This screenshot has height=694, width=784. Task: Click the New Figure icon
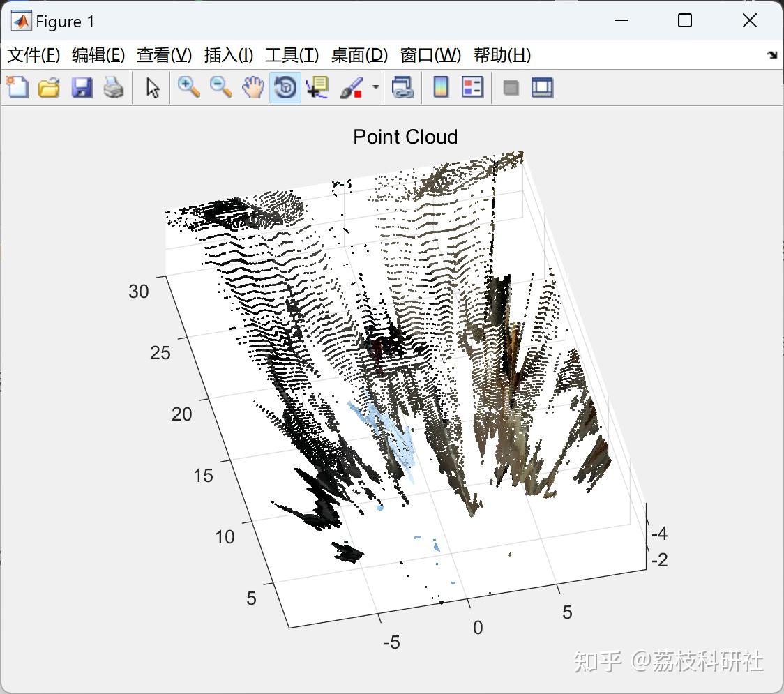click(x=18, y=87)
